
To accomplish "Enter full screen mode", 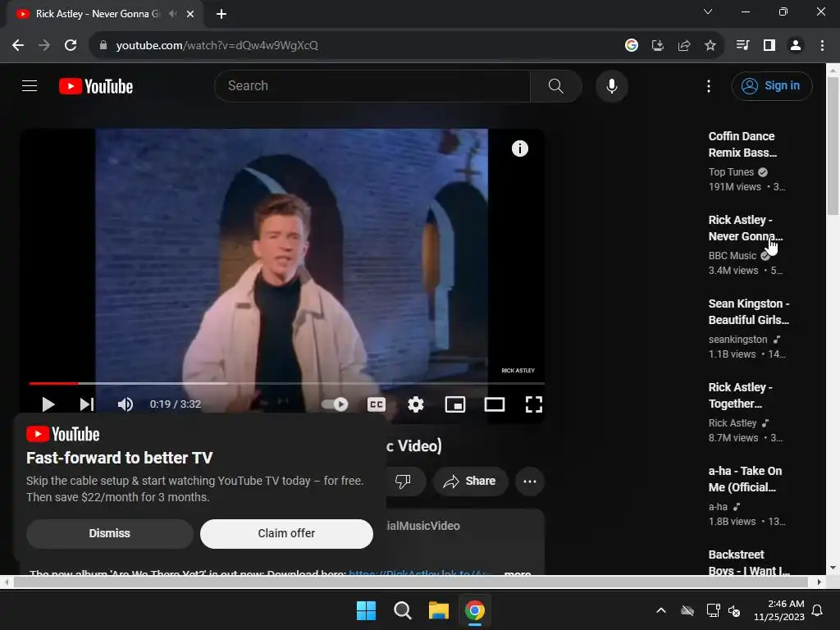I will [533, 404].
